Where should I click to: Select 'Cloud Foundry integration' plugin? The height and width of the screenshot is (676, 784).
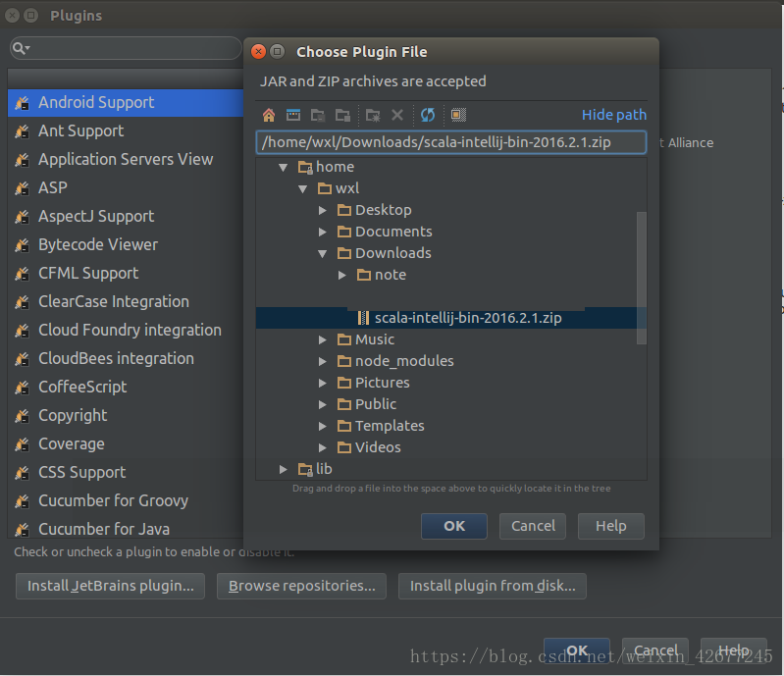click(126, 331)
